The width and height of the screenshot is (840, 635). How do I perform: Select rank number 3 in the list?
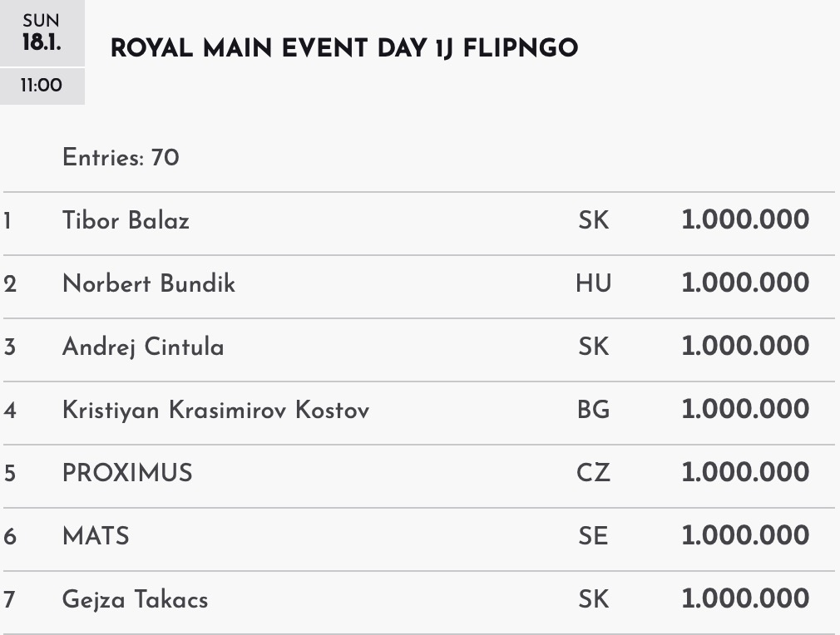coord(9,347)
